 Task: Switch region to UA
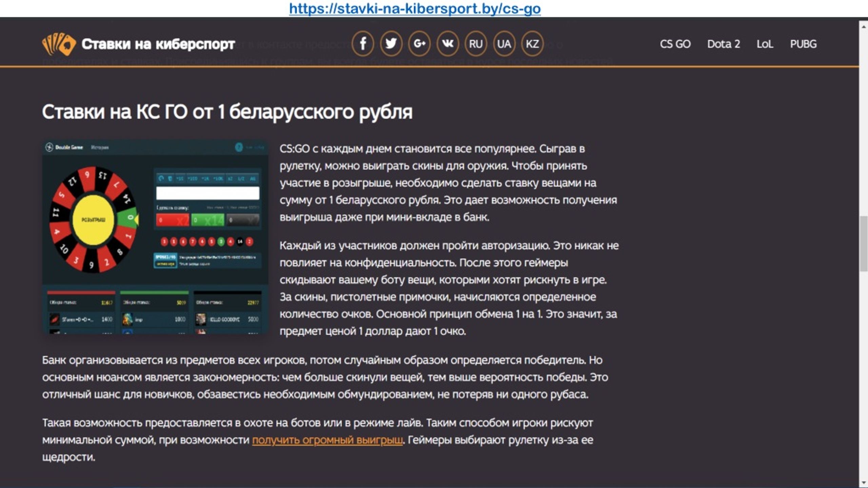(504, 44)
